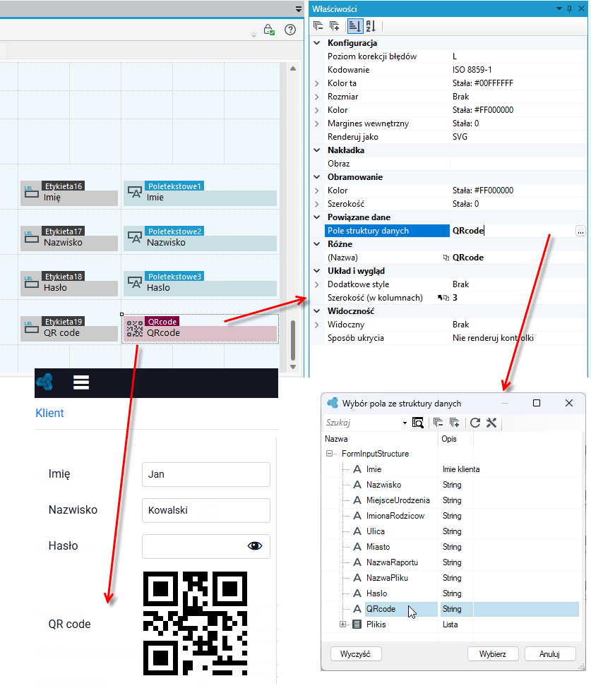591x700 pixels.
Task: Click the Wybierz button
Action: pos(493,654)
